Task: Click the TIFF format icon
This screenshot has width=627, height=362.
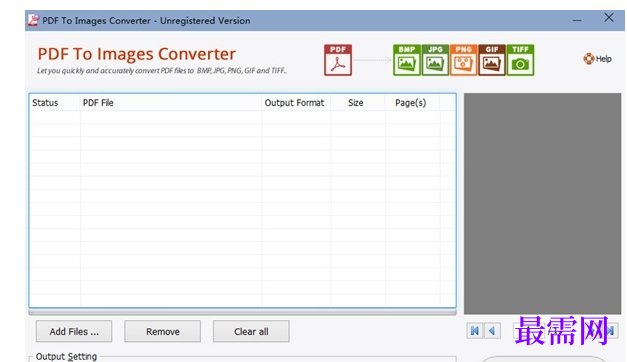Action: [520, 60]
